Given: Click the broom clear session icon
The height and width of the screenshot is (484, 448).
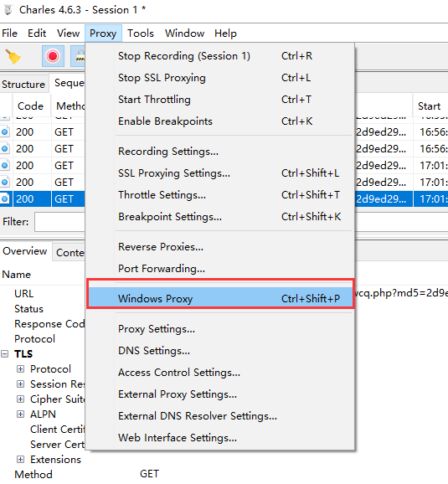Looking at the screenshot, I should pyautogui.click(x=13, y=56).
